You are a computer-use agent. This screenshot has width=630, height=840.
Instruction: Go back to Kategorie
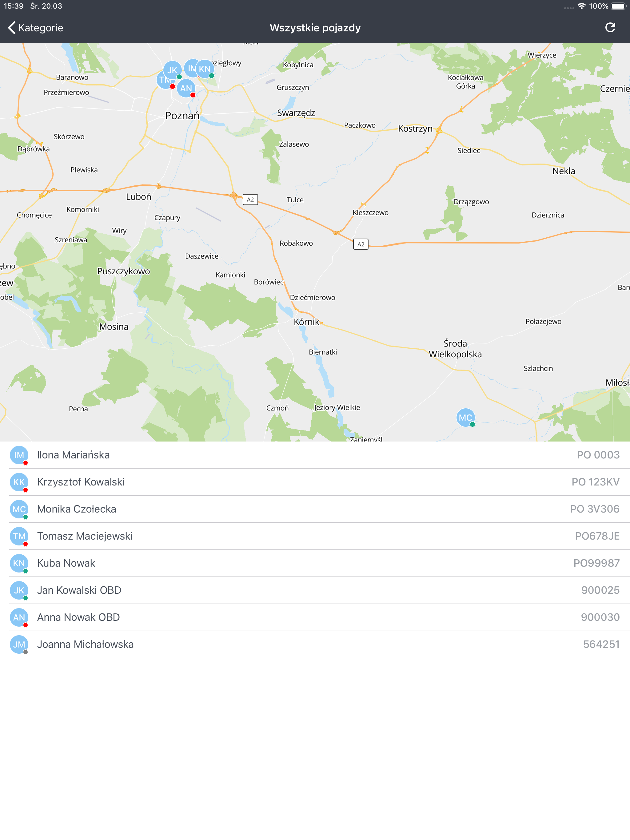click(x=35, y=28)
